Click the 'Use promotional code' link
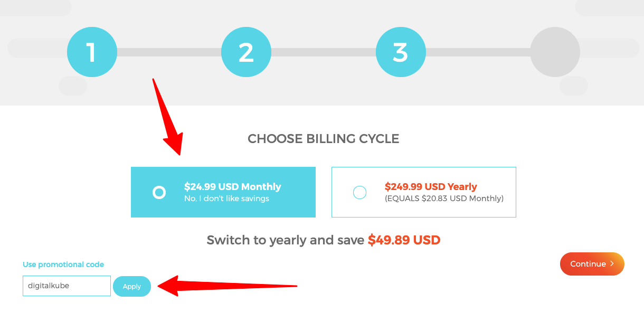This screenshot has width=644, height=312. click(63, 264)
